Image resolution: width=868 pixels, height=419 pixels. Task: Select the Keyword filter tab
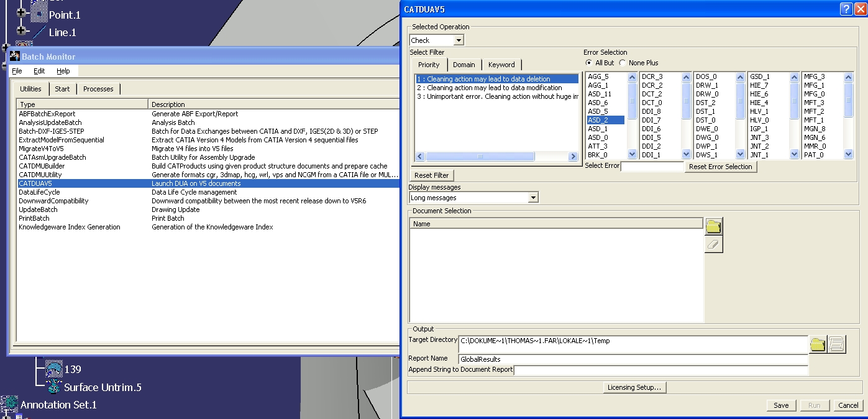(x=501, y=65)
